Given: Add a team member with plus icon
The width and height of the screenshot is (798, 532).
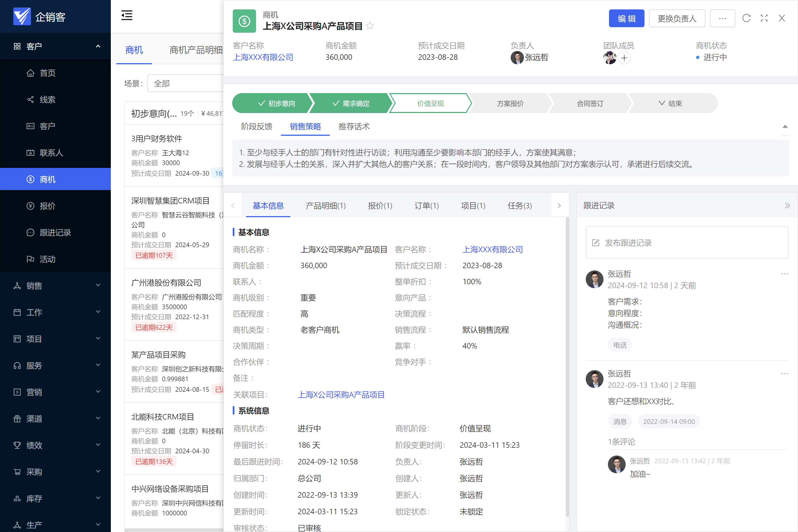Looking at the screenshot, I should click(624, 58).
